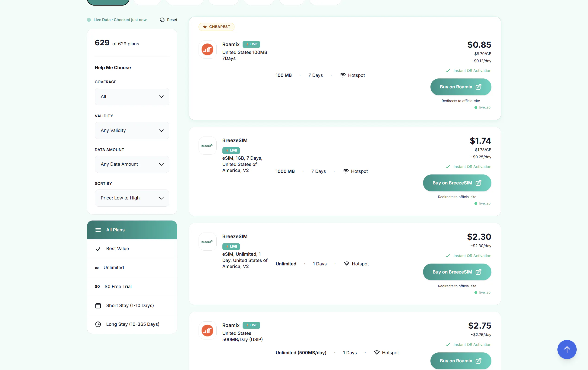Click the Unlimited (500MB/day) data label

[301, 353]
